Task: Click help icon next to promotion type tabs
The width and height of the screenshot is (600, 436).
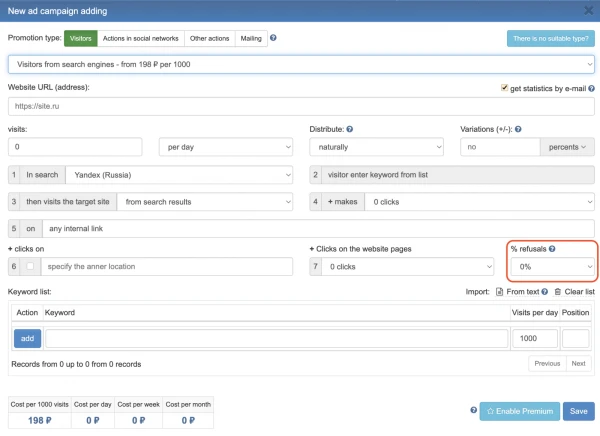Action: [x=273, y=38]
